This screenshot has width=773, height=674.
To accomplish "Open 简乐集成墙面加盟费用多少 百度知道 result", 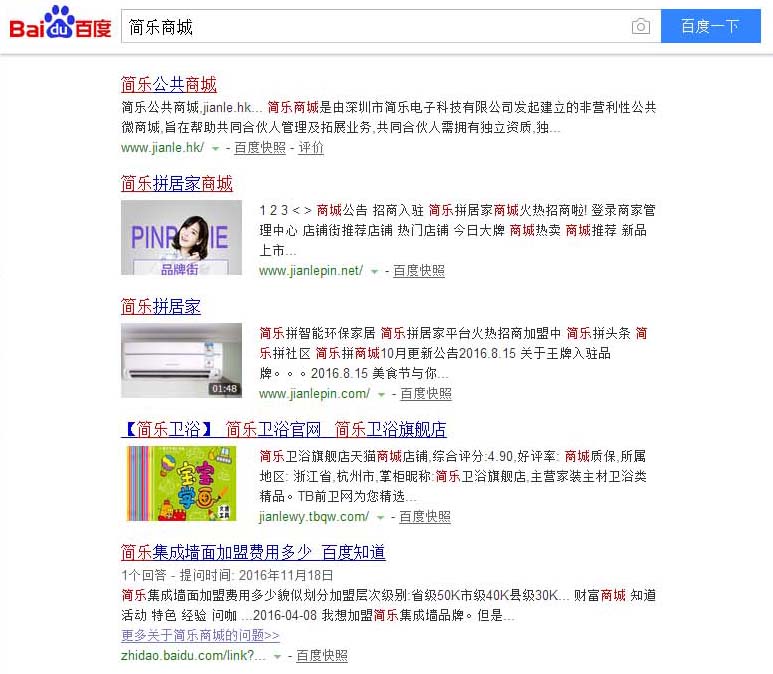I will click(253, 552).
